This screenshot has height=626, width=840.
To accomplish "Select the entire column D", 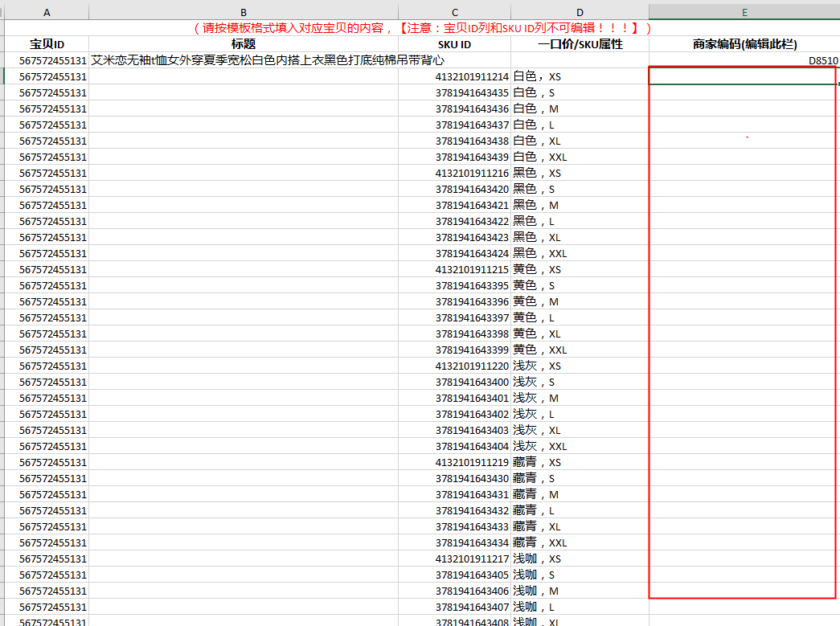I will tap(580, 12).
